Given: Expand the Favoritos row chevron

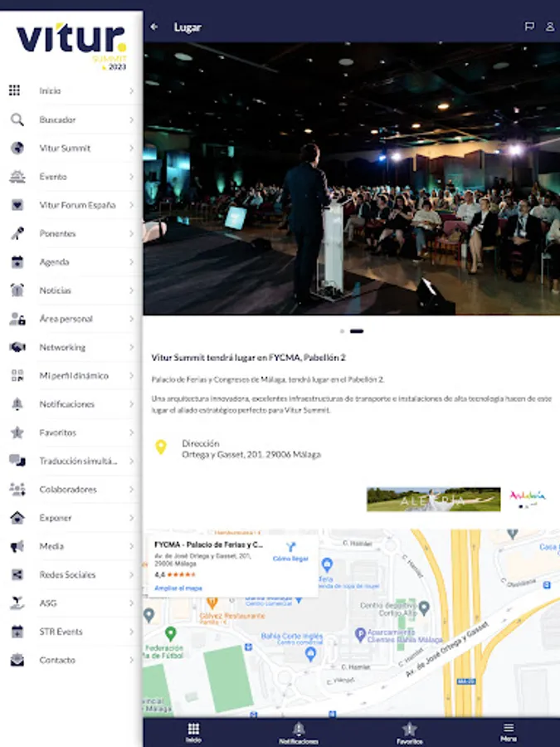Looking at the screenshot, I should 131,432.
